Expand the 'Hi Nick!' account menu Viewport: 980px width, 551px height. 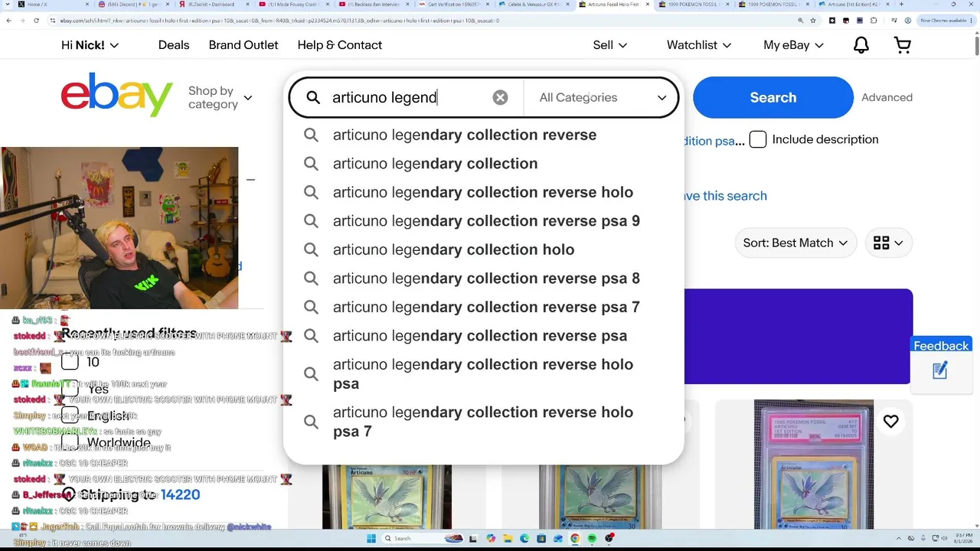coord(90,45)
